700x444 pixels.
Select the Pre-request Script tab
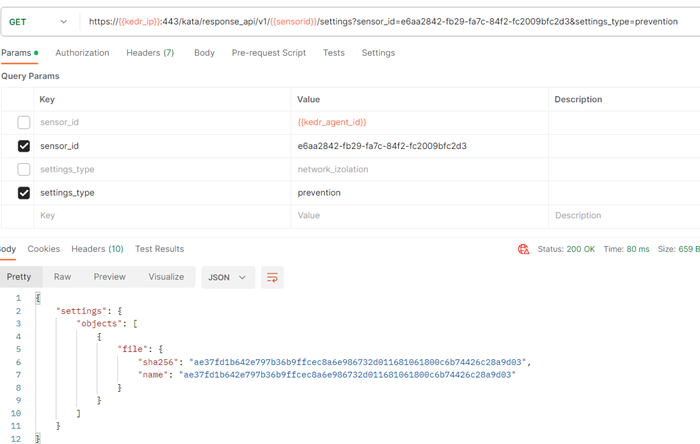pos(268,53)
